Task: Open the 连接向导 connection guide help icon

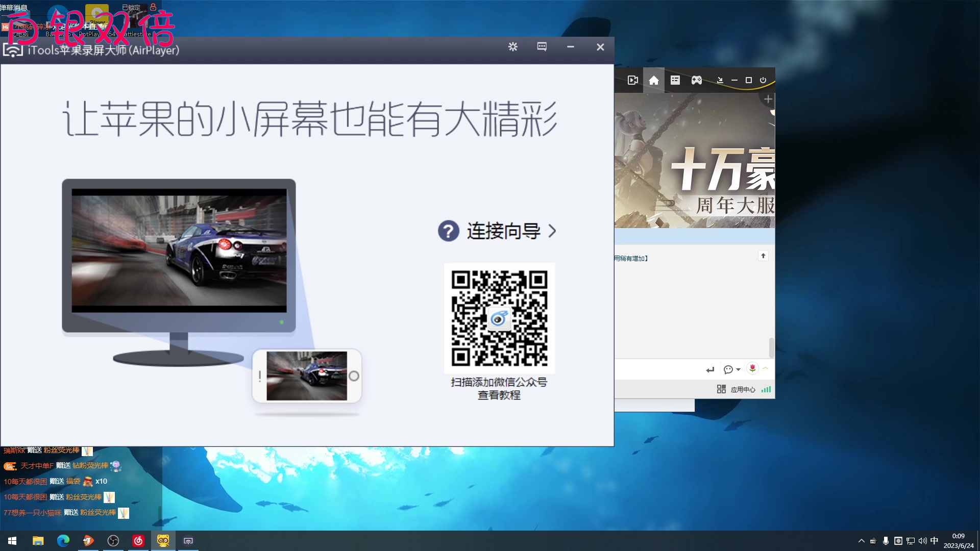Action: tap(449, 231)
